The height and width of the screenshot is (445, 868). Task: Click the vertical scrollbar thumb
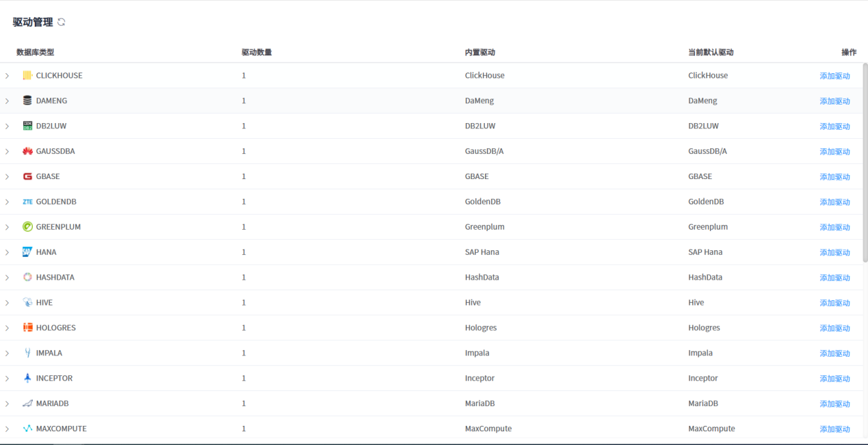tap(865, 163)
